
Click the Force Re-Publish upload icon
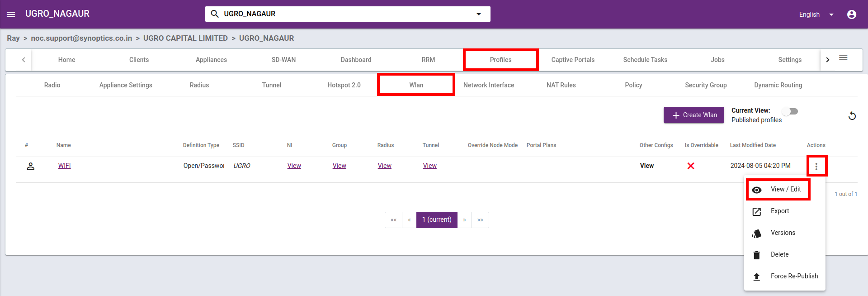(757, 277)
